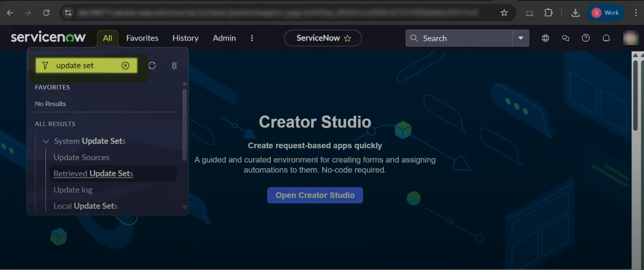Open Chrome three-dot menu
This screenshot has width=644, height=270.
pyautogui.click(x=636, y=13)
